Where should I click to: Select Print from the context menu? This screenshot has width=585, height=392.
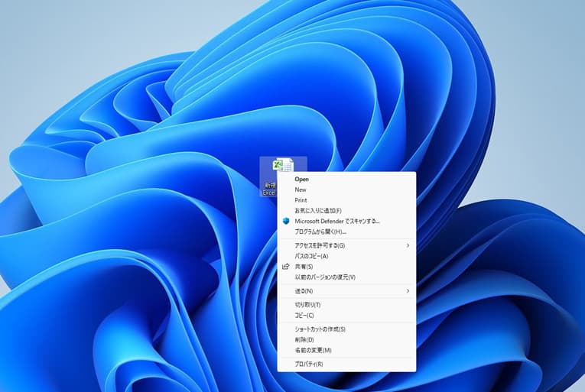click(301, 200)
